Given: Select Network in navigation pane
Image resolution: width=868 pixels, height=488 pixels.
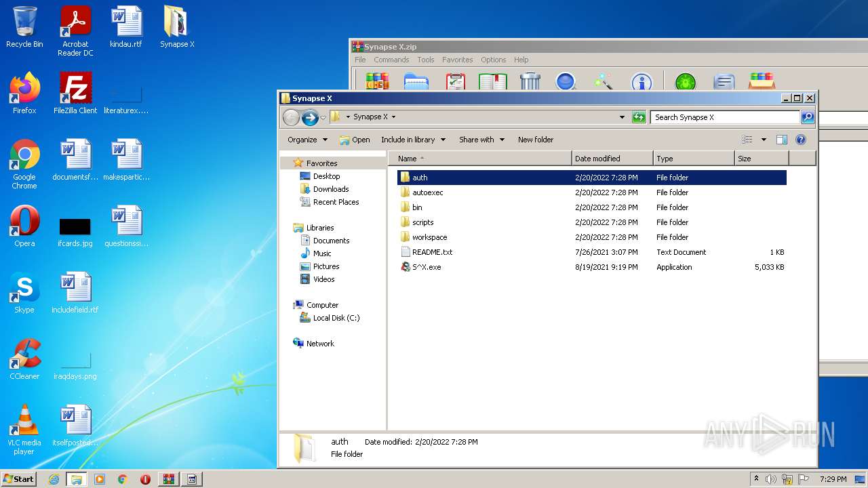Looking at the screenshot, I should [320, 344].
